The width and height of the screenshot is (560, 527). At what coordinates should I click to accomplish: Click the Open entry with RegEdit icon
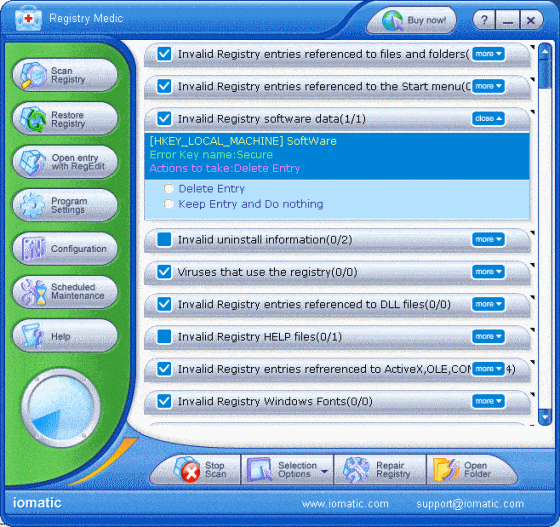pyautogui.click(x=33, y=162)
